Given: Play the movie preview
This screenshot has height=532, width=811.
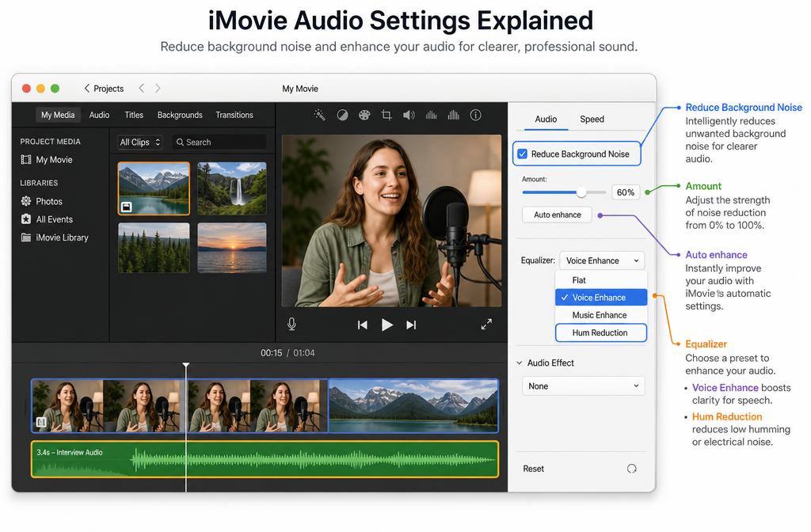Looking at the screenshot, I should pos(386,325).
